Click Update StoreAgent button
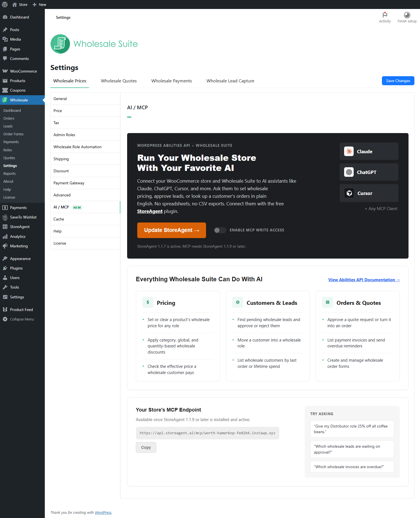Image resolution: width=420 pixels, height=518 pixels. click(171, 230)
